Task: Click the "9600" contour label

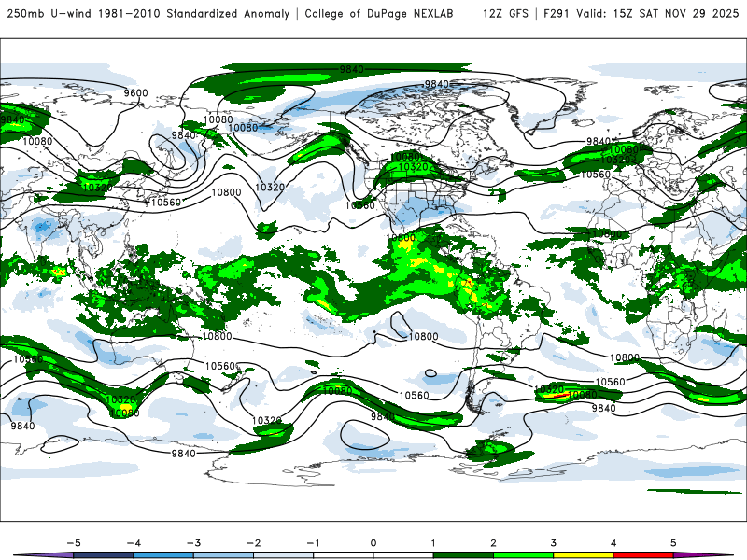Action: tap(135, 92)
